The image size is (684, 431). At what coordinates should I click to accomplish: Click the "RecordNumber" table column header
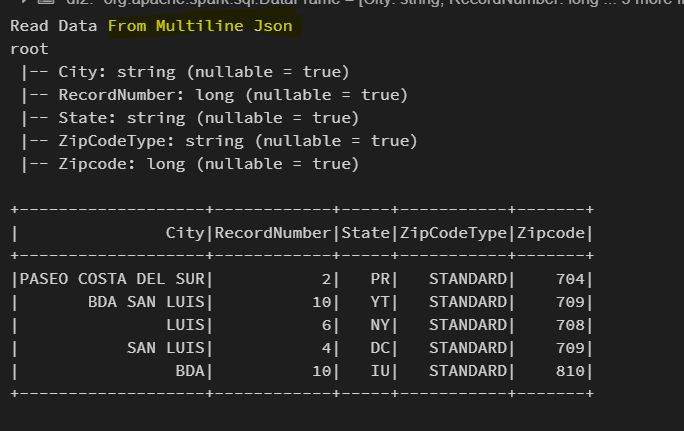(273, 233)
